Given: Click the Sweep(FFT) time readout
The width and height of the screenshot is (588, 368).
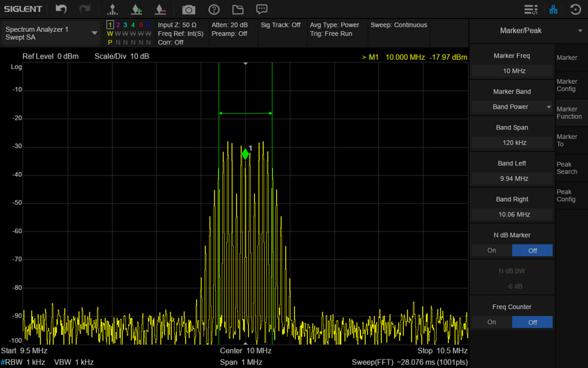Looking at the screenshot, I should 410,363.
